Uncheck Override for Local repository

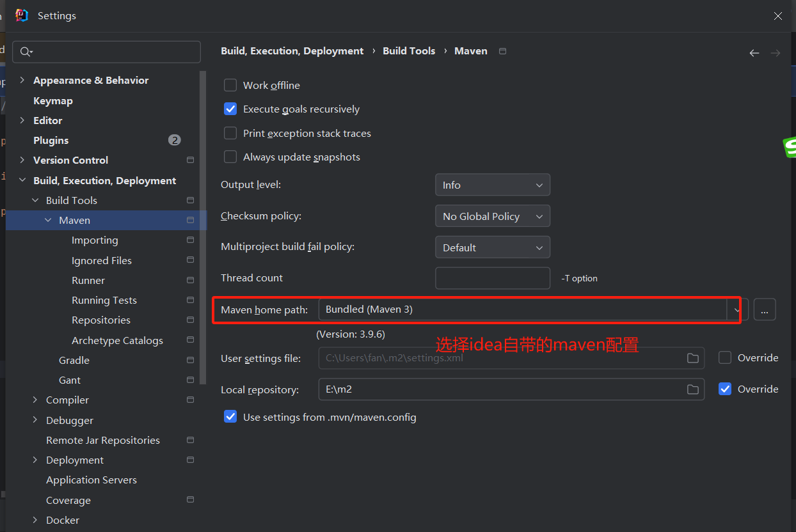725,389
